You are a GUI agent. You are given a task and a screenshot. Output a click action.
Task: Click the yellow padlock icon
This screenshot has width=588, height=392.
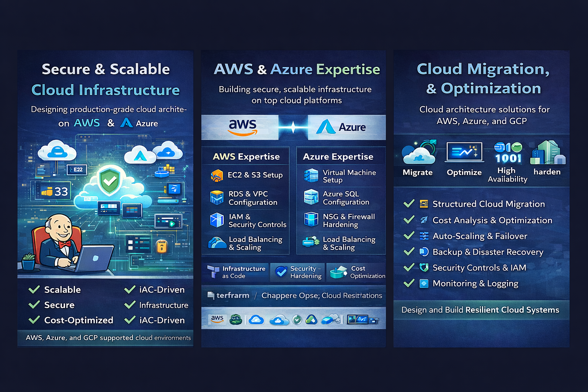162,246
